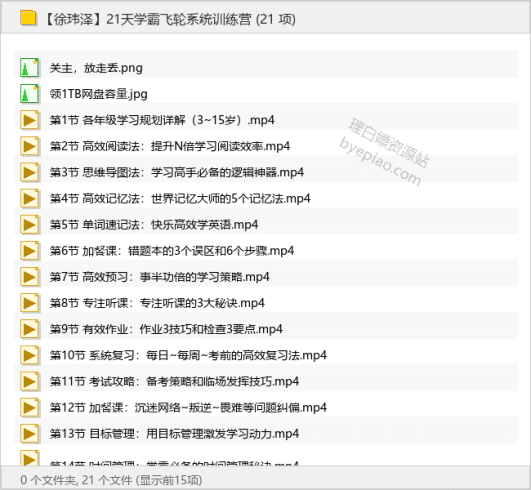Open 第3节 思维导图法 video file name
Image resolution: width=531 pixels, height=490 pixels.
tap(177, 172)
